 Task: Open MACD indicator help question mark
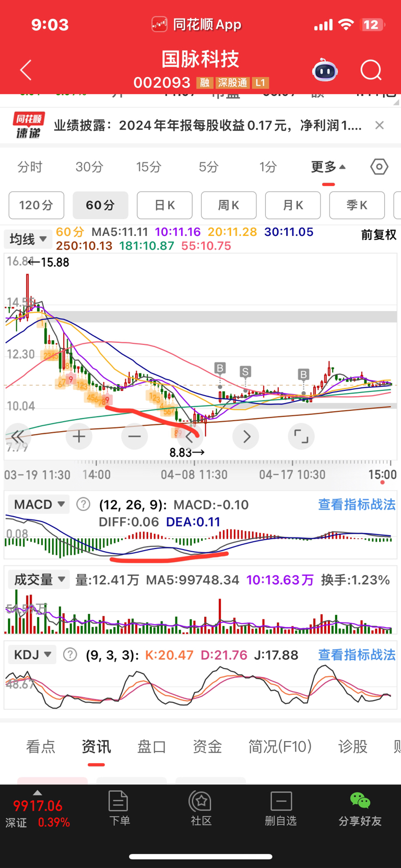coord(83,505)
